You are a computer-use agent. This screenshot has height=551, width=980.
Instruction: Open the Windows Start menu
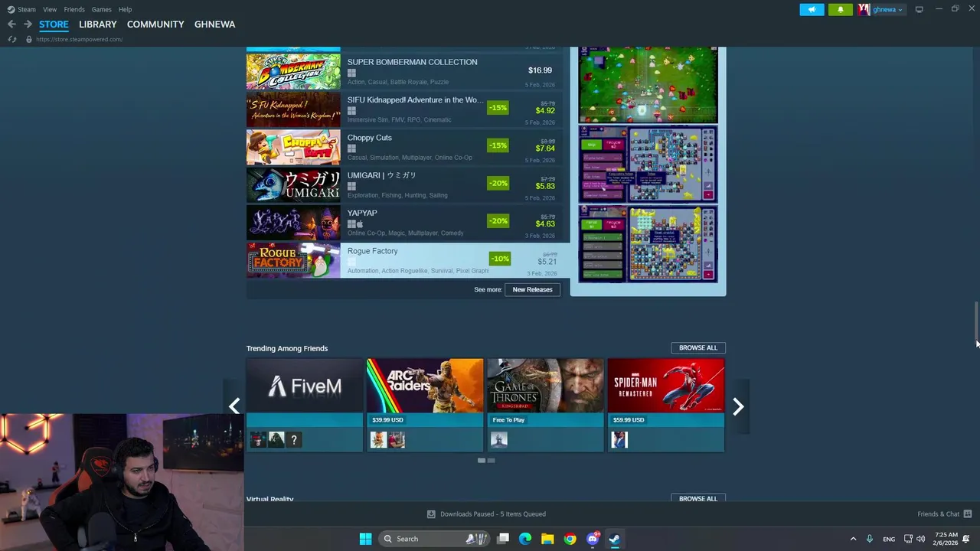(x=365, y=539)
